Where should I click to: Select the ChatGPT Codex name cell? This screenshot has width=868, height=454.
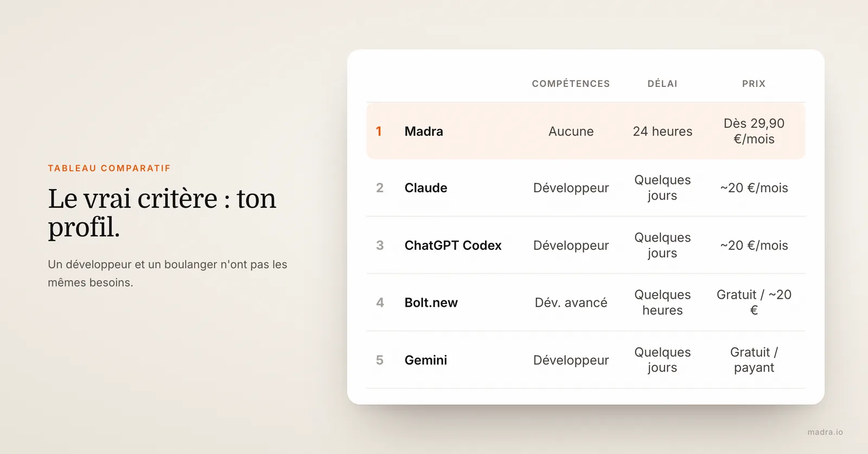coord(453,245)
